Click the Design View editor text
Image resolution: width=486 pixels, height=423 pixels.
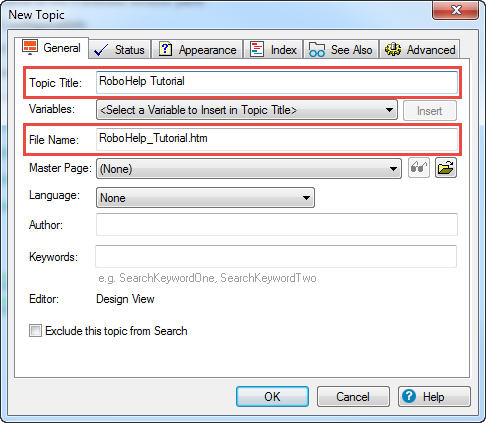pos(125,299)
